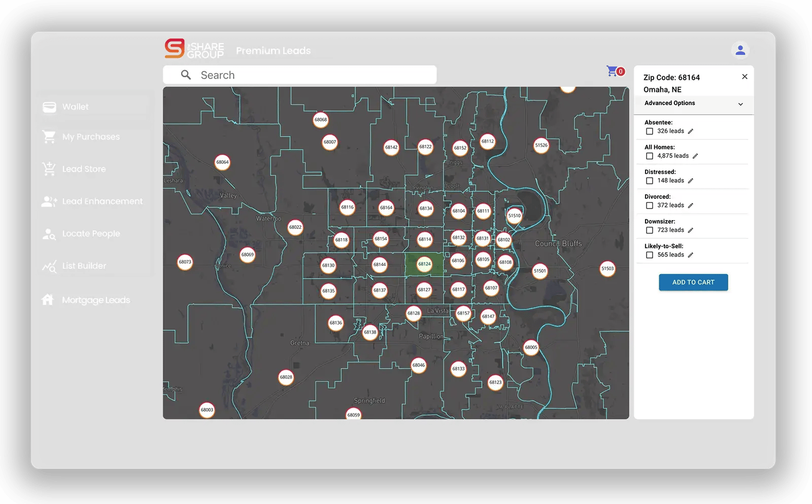Click the edit pencil for Likely-to-Sell leads

[691, 255]
